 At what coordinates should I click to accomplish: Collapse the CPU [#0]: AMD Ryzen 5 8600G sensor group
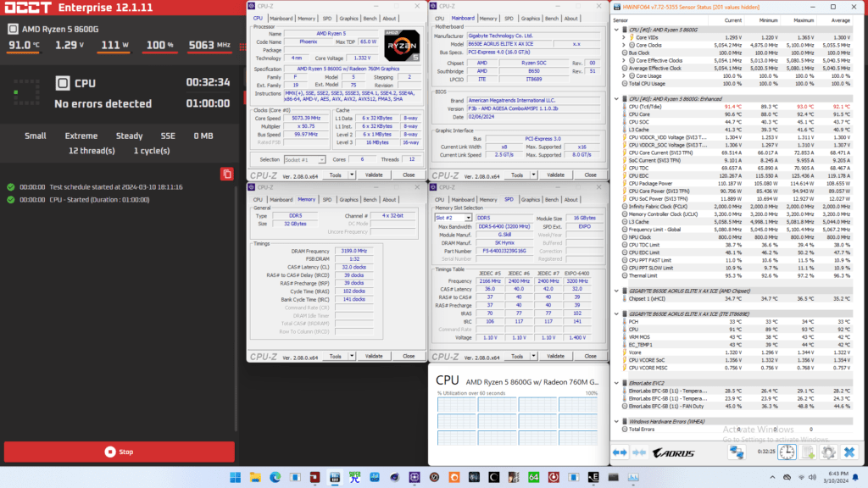click(x=617, y=30)
